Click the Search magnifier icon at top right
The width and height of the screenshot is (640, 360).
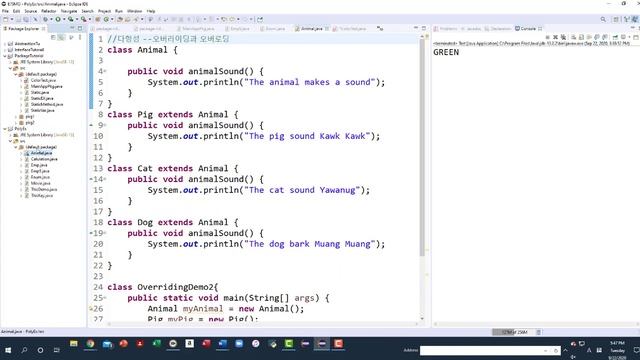click(x=603, y=19)
